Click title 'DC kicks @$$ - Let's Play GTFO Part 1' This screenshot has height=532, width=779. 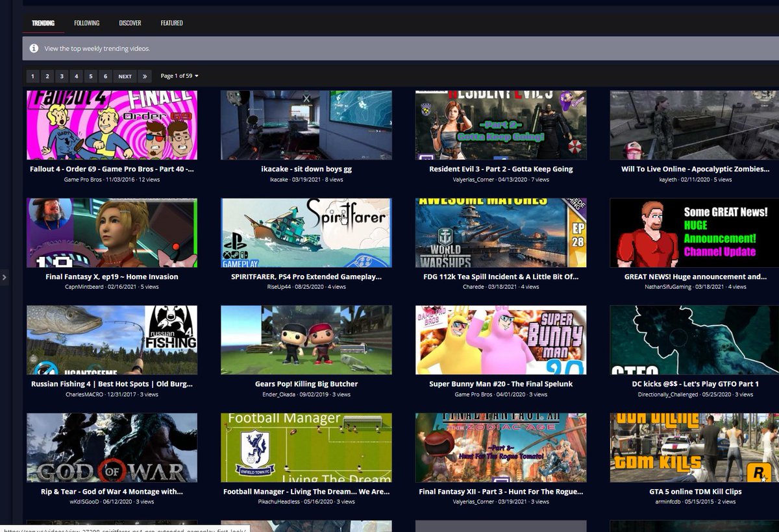point(695,384)
